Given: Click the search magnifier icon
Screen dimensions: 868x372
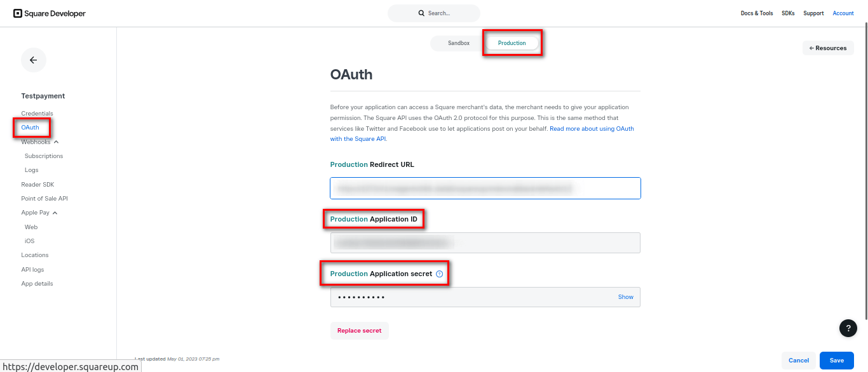Looking at the screenshot, I should pos(421,13).
